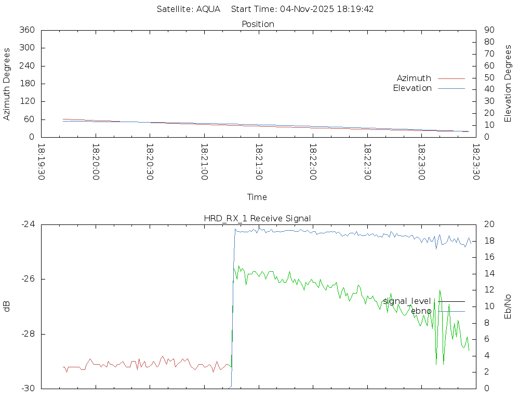
Task: Click the Time axis label
Action: (x=257, y=197)
